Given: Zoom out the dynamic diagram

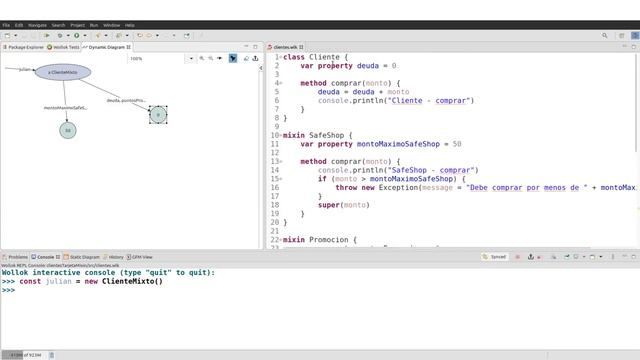Looking at the screenshot, I should tap(211, 59).
